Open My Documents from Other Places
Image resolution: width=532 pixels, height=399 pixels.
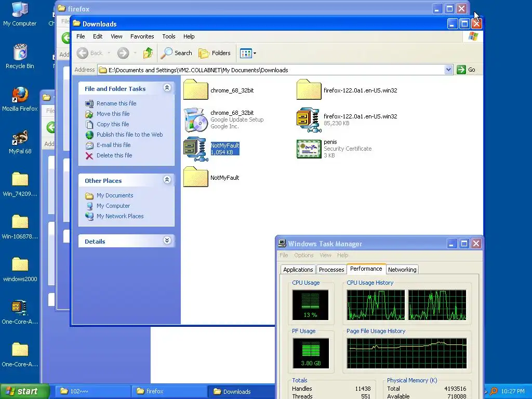pyautogui.click(x=115, y=195)
